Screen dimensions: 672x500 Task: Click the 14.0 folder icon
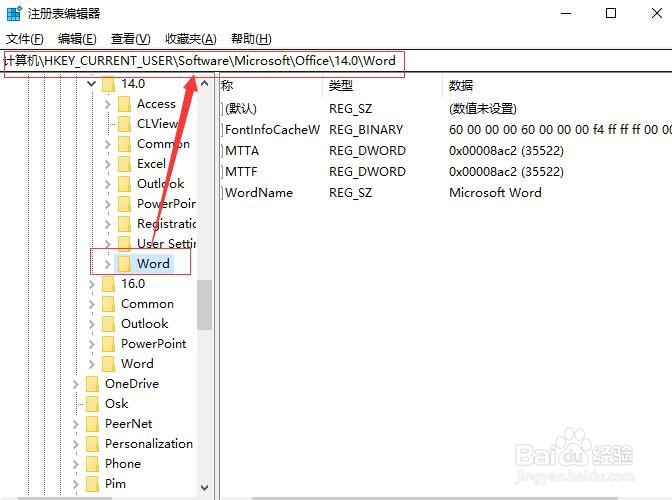(108, 84)
